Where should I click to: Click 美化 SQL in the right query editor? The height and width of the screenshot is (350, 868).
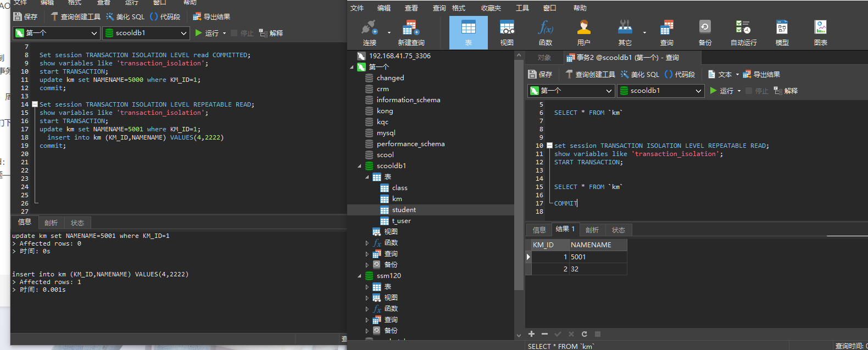tap(640, 74)
